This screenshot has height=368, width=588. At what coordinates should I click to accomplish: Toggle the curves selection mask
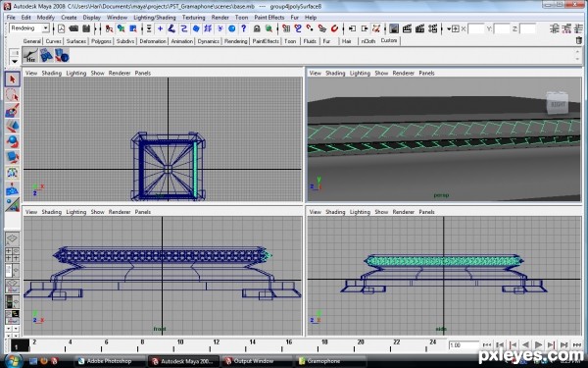coord(184,28)
